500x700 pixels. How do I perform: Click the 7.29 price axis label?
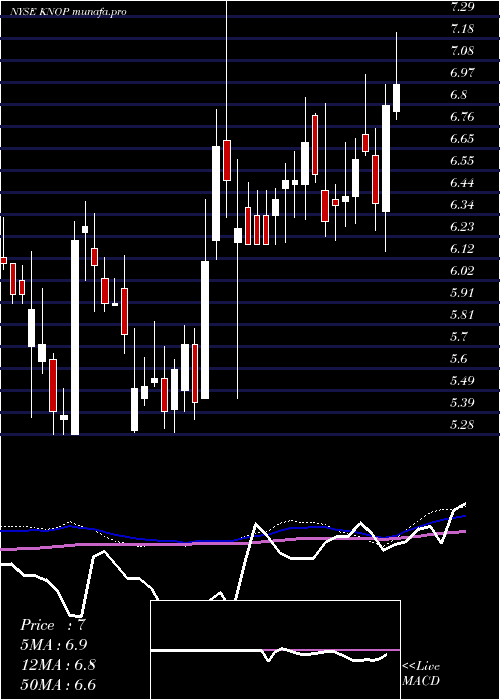pyautogui.click(x=462, y=7)
